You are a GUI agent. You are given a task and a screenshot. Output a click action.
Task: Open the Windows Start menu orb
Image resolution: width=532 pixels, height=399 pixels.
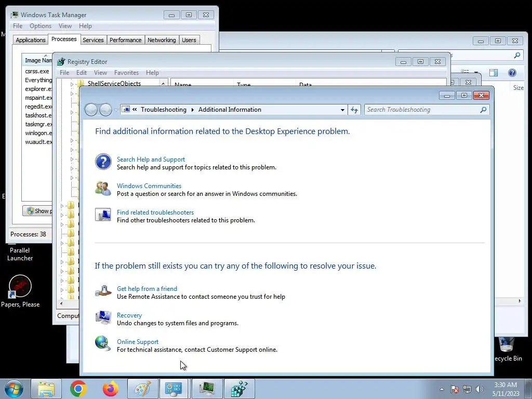click(x=14, y=389)
